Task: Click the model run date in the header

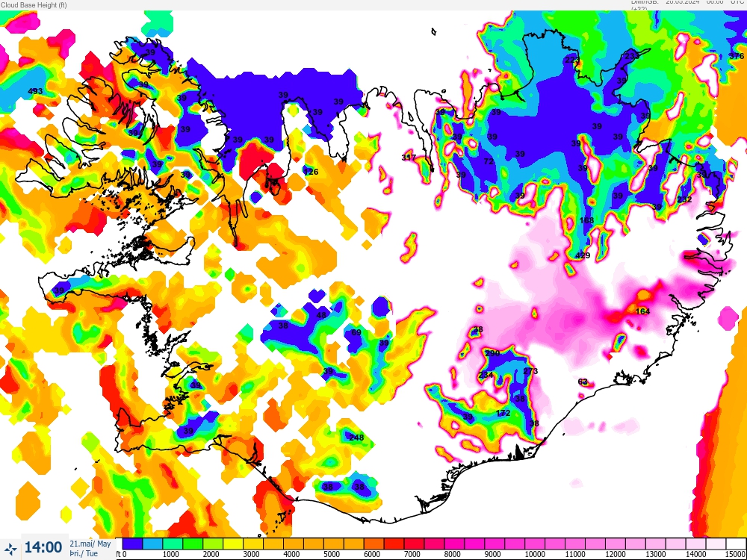Action: tap(683, 2)
